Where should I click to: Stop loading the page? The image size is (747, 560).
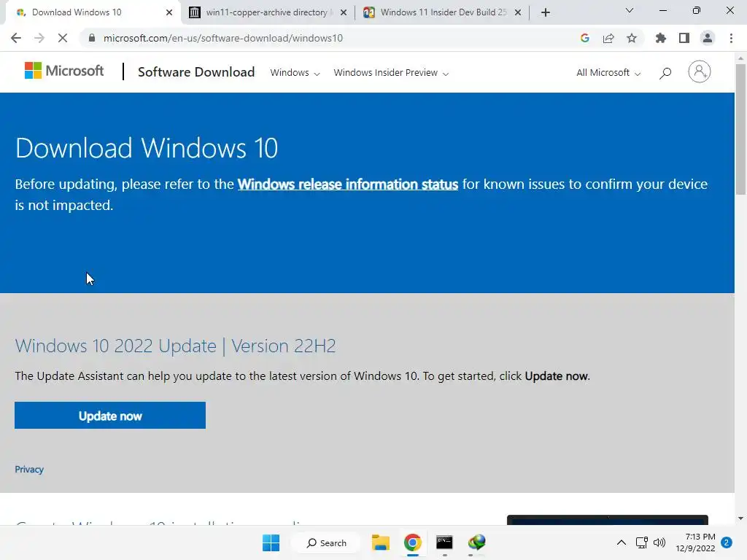63,38
